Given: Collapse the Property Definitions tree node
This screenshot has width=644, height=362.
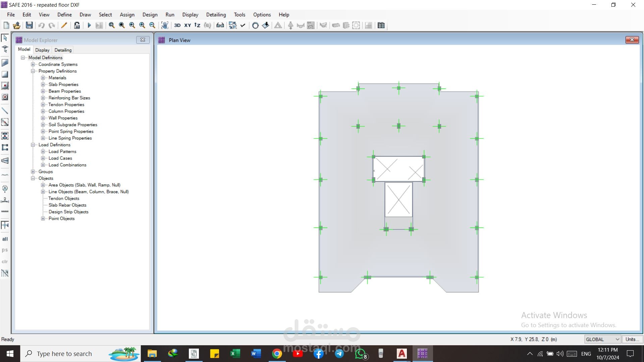Looking at the screenshot, I should coord(33,71).
